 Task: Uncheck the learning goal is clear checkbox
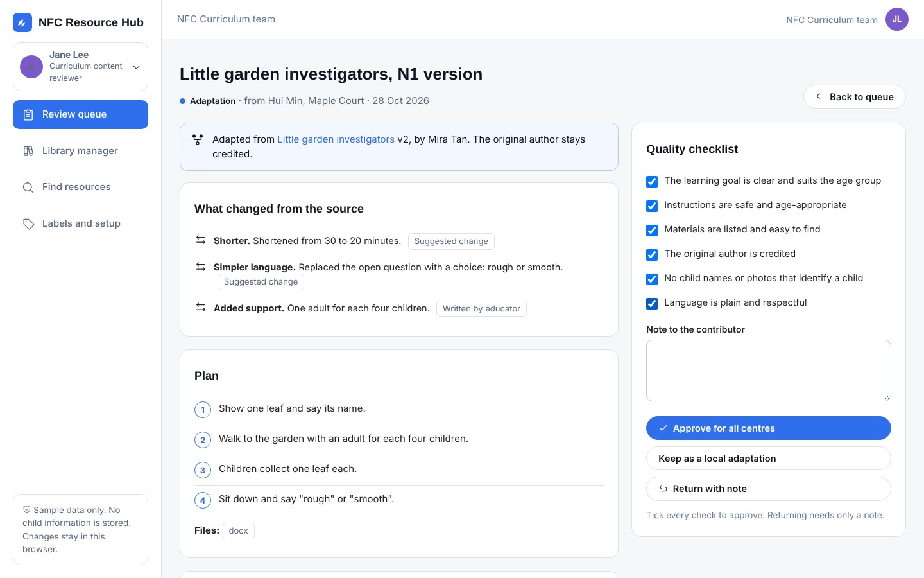tap(652, 182)
